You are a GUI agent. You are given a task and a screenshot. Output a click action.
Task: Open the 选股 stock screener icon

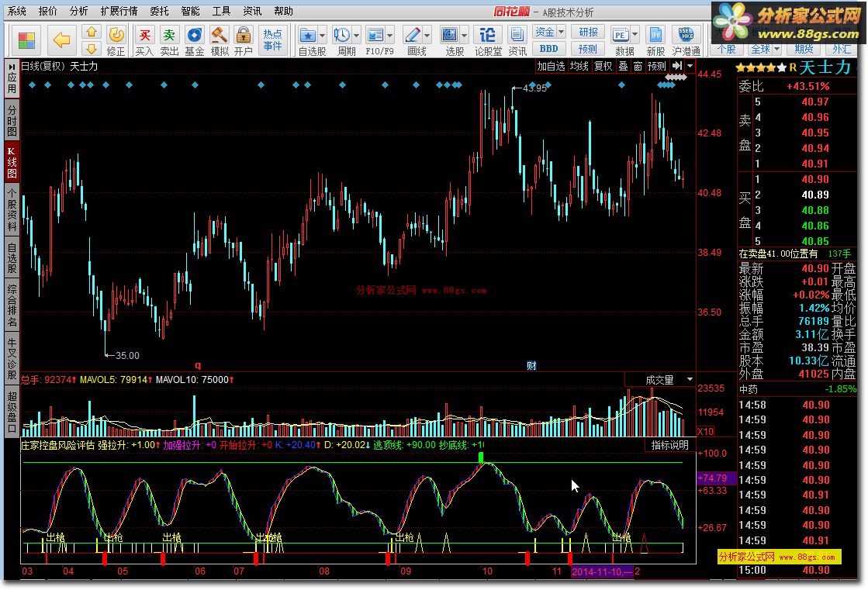(449, 36)
